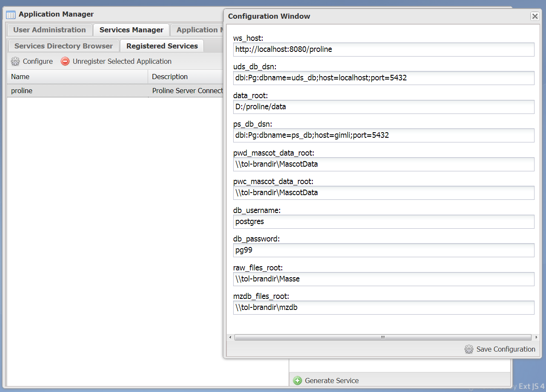This screenshot has height=392, width=546.
Task: Select the proline row in the services list
Action: (x=77, y=91)
